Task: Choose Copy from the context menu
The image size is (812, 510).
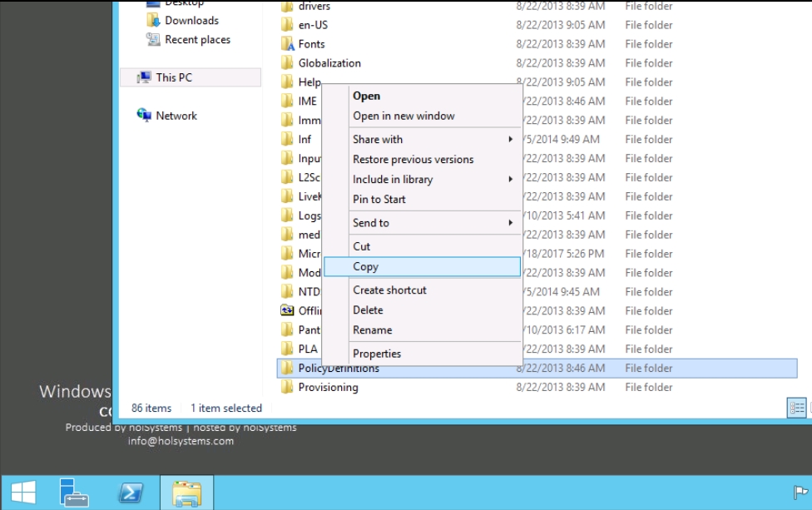Action: tap(365, 266)
